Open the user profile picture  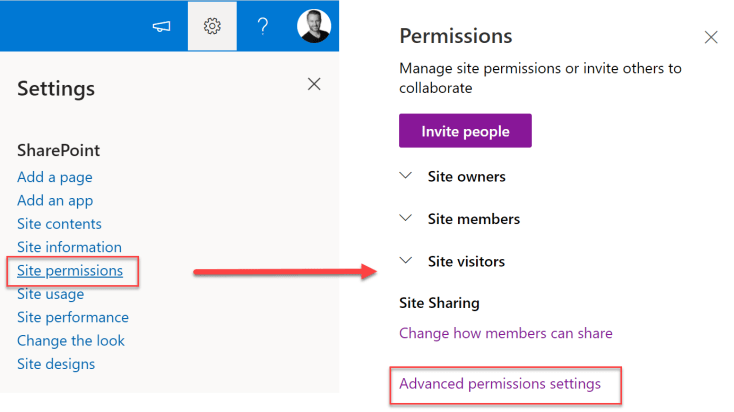click(314, 27)
